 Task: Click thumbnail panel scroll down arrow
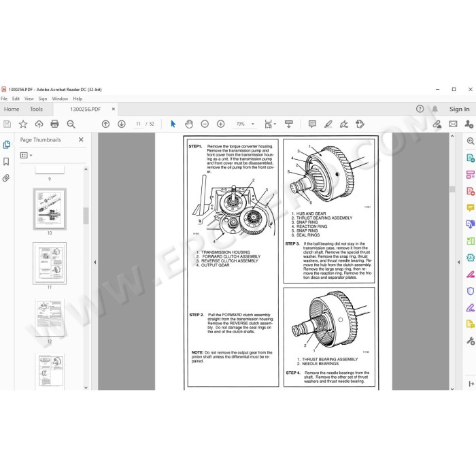click(86, 388)
